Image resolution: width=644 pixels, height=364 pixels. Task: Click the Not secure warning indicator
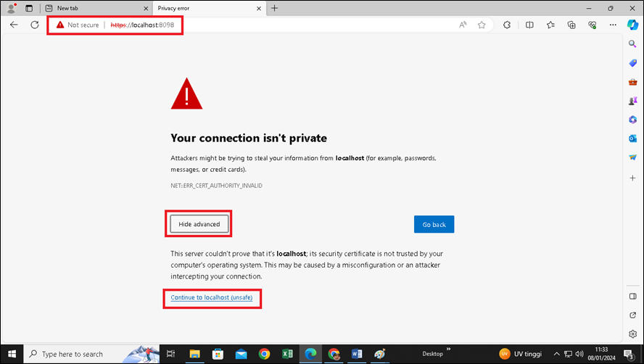point(78,25)
